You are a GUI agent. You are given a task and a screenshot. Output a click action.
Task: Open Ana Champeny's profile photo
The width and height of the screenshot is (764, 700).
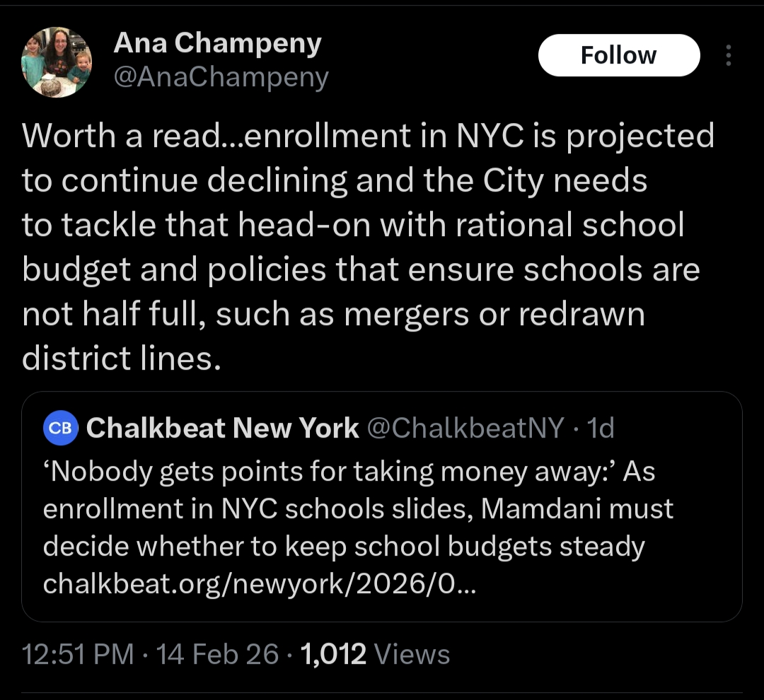coord(57,62)
